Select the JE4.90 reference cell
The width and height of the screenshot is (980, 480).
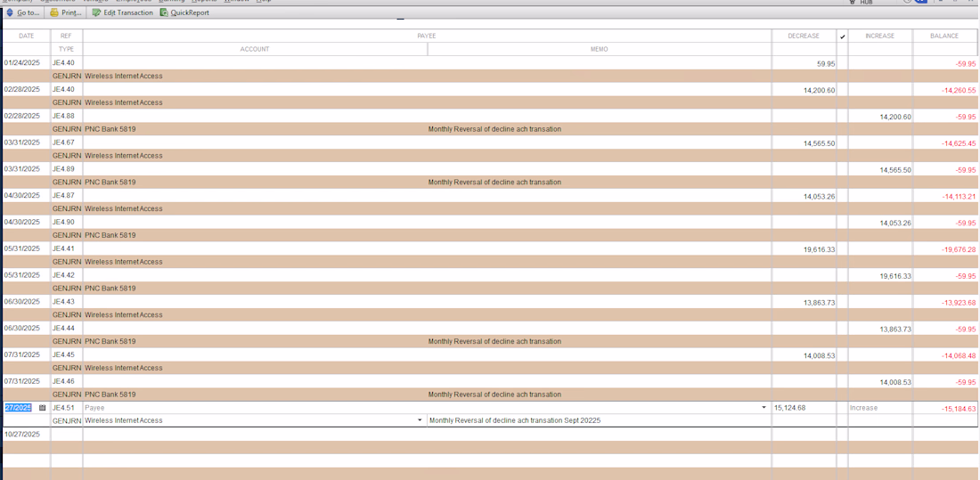(x=63, y=222)
